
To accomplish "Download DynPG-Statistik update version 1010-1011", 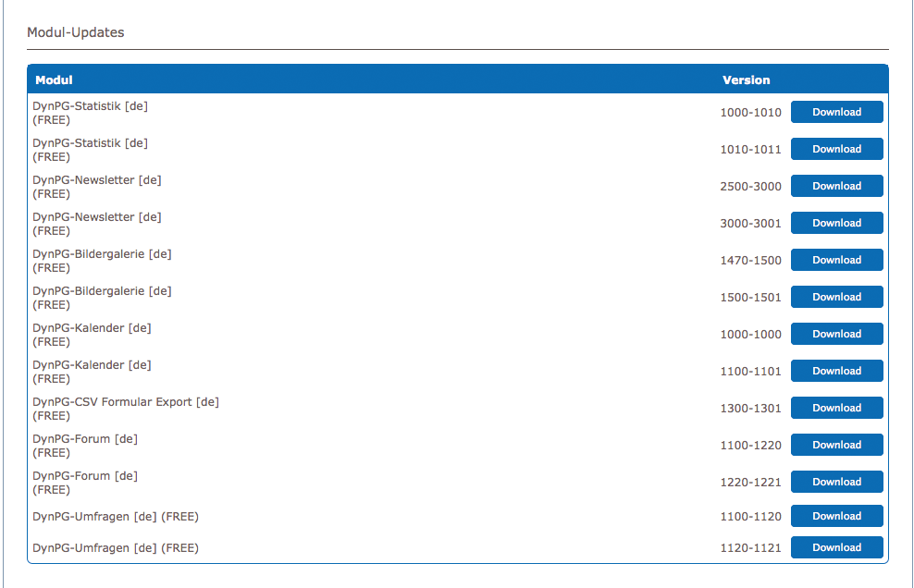I will pos(836,149).
